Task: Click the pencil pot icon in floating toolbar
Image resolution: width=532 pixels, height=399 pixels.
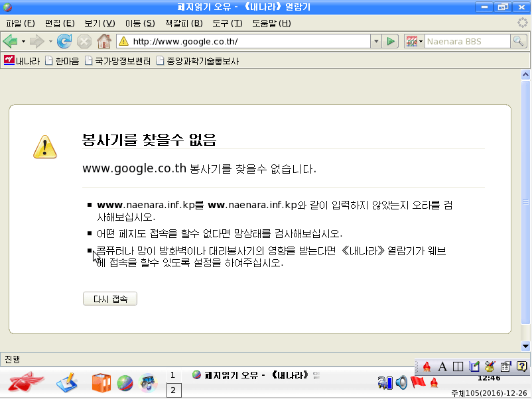Action: tap(490, 367)
